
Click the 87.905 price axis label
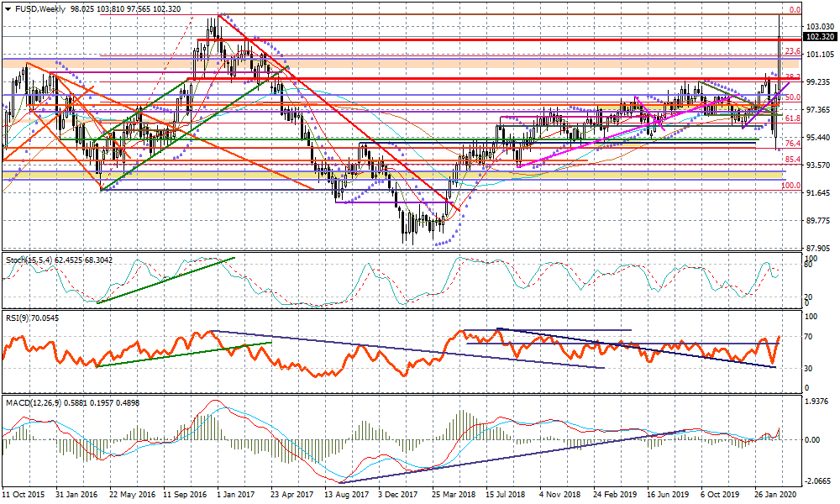point(820,248)
